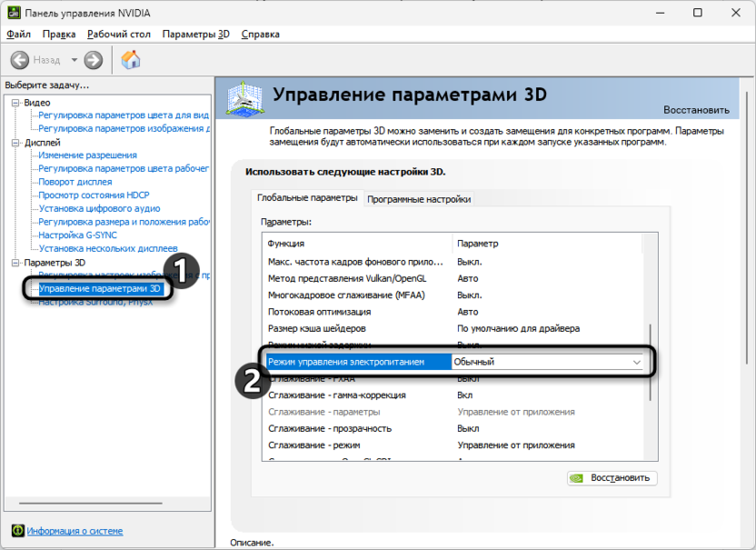This screenshot has width=756, height=550.
Task: Open the Параметры 3D menu
Action: point(195,34)
